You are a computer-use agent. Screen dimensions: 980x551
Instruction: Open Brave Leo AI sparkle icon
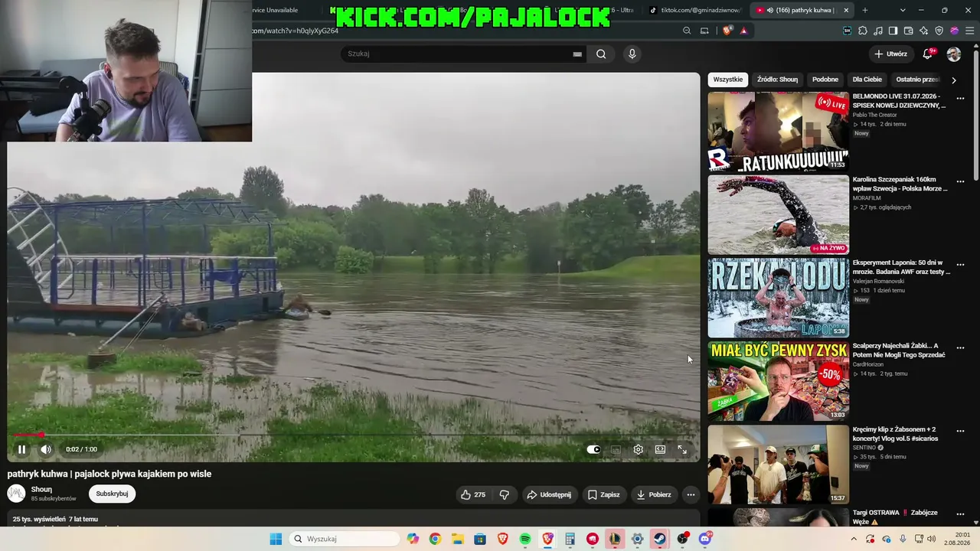coord(924,31)
